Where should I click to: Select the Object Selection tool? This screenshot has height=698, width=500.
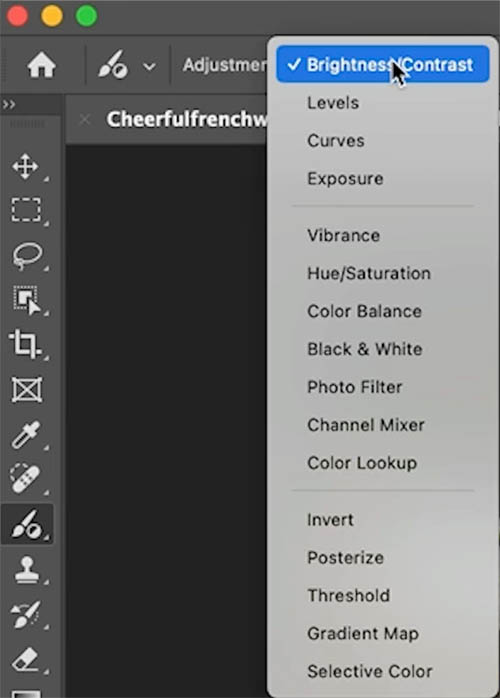click(27, 300)
